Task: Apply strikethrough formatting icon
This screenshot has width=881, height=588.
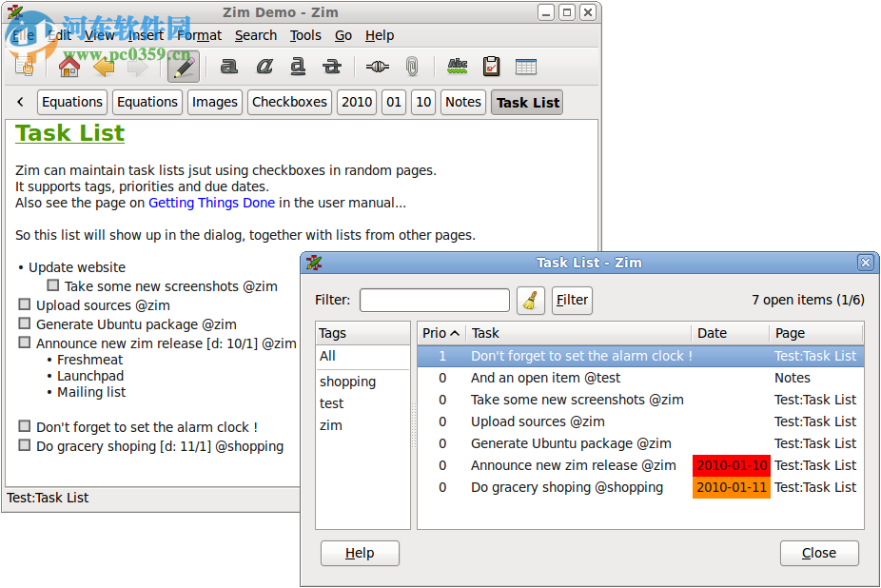Action: pos(332,67)
